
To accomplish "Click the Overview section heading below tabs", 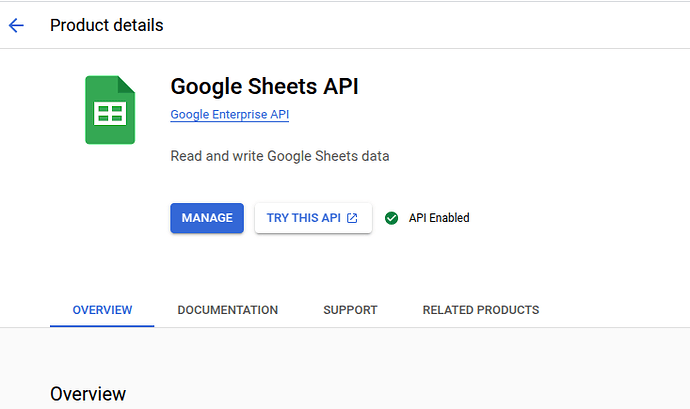I will pos(88,394).
